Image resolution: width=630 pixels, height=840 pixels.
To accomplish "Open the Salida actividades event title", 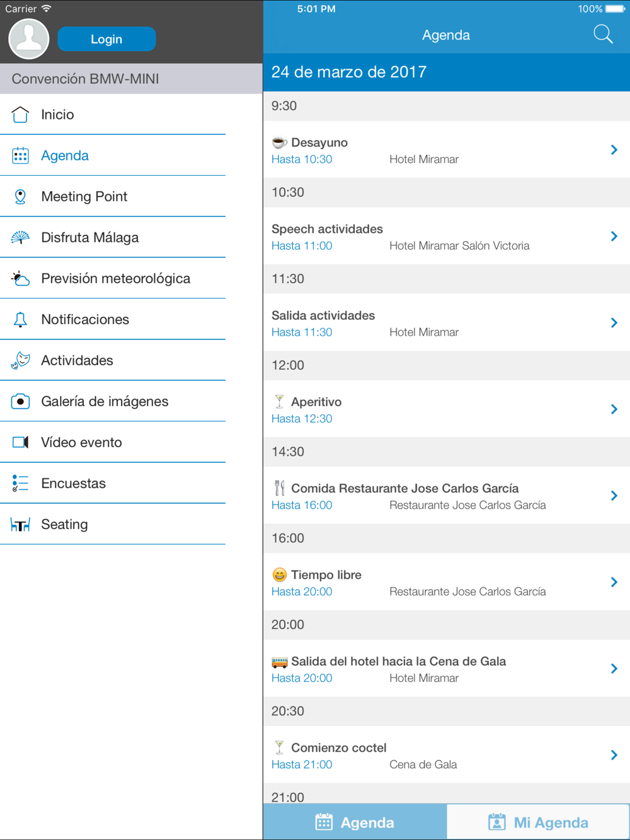I will [x=323, y=315].
